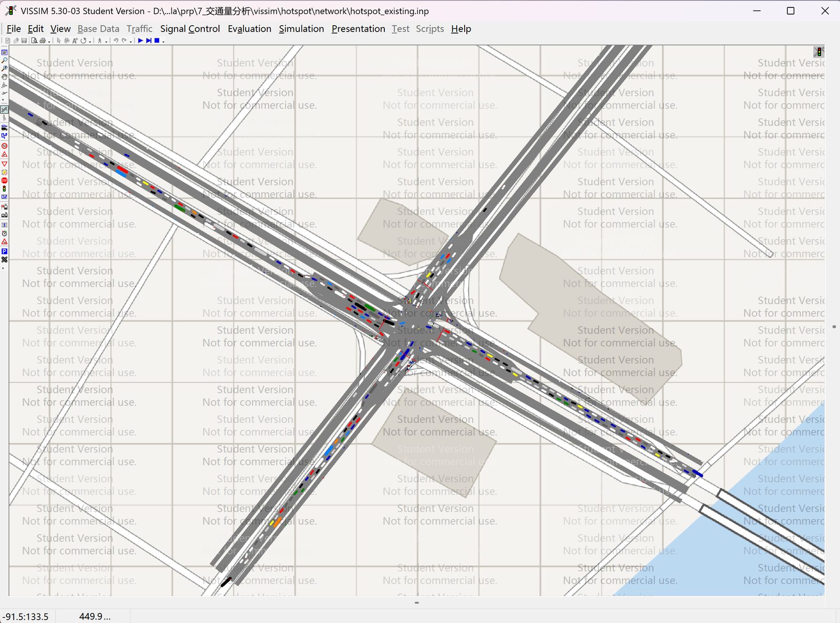Click the save file toolbar icon
The width and height of the screenshot is (840, 623).
point(24,40)
